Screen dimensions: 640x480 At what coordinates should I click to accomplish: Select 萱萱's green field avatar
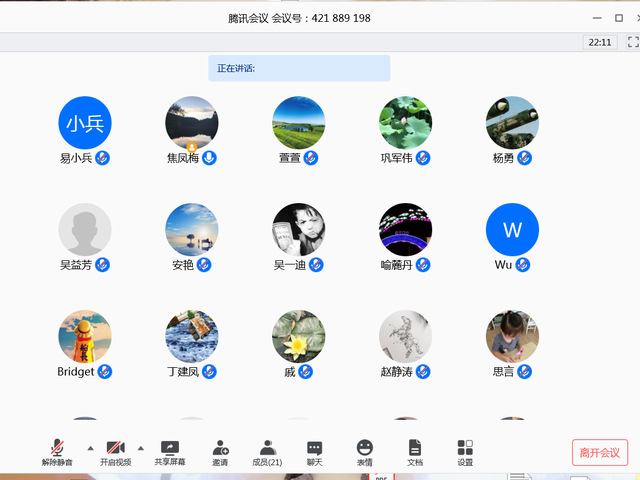click(x=299, y=122)
